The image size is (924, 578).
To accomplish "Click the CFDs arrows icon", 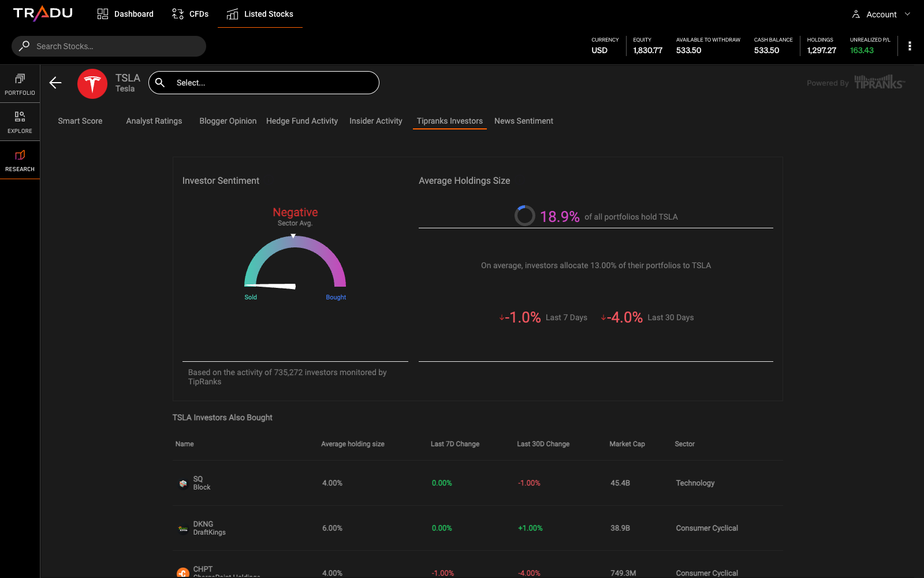I will (178, 14).
